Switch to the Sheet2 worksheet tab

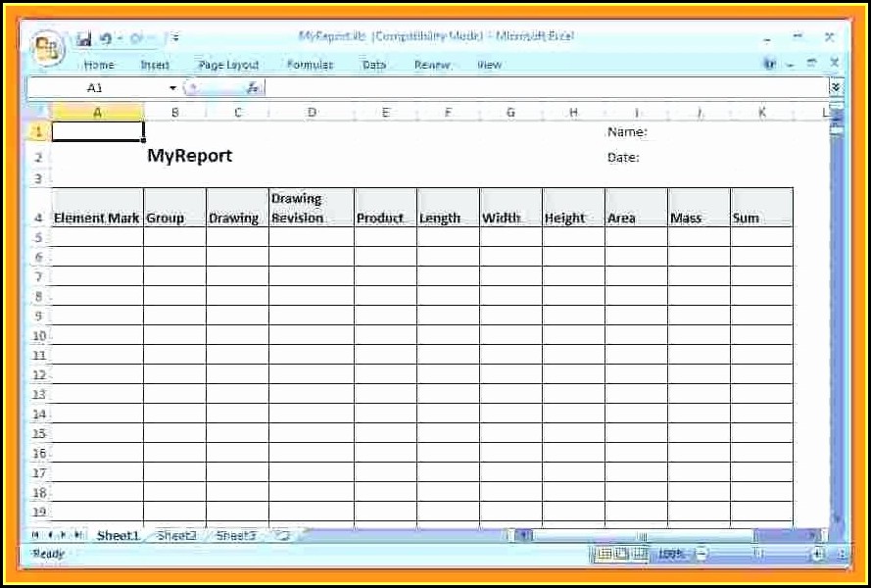pos(177,536)
